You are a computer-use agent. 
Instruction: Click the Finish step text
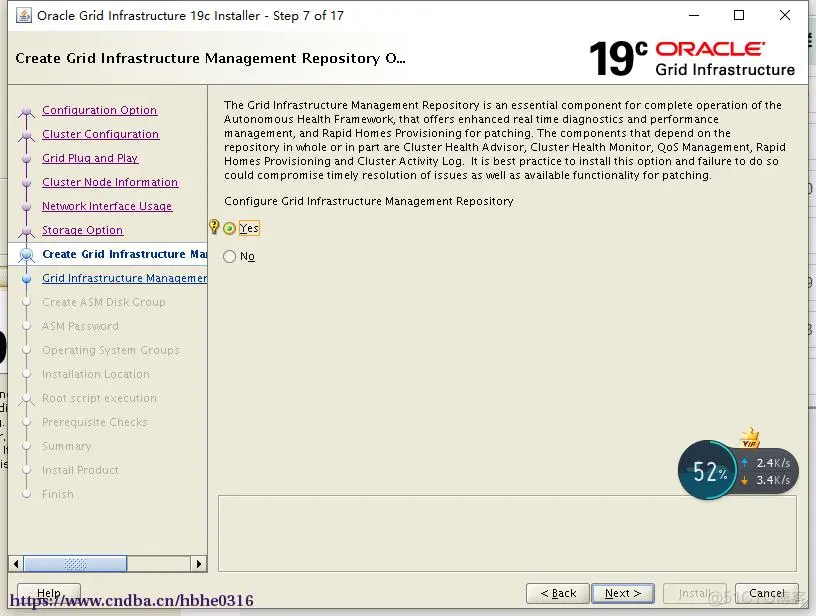coord(58,494)
